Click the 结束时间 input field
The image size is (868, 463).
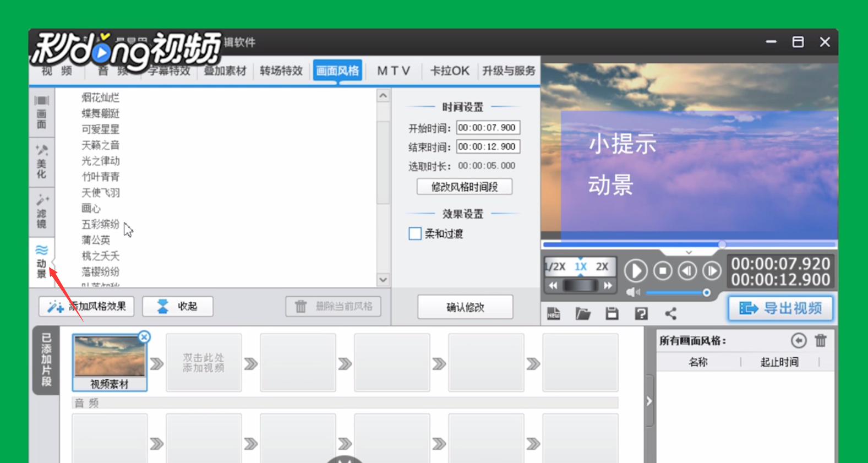pos(488,147)
